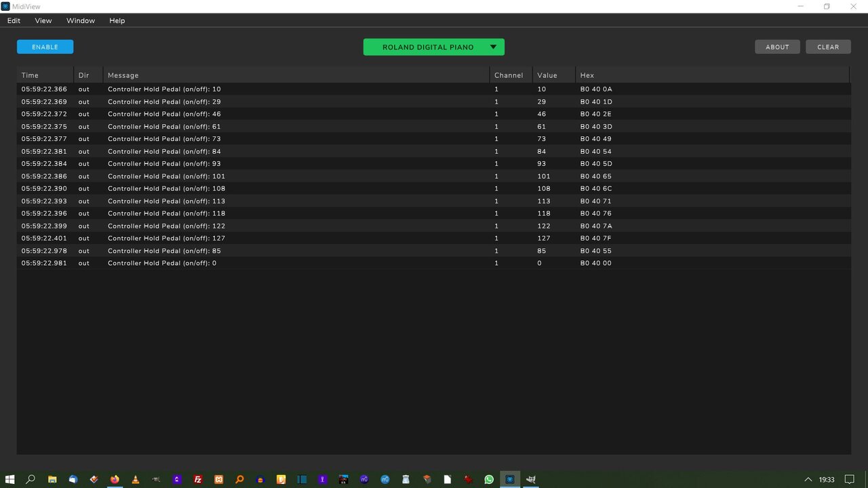The width and height of the screenshot is (868, 488).
Task: Click the timestamp 05:59:22.366
Action: tap(44, 89)
